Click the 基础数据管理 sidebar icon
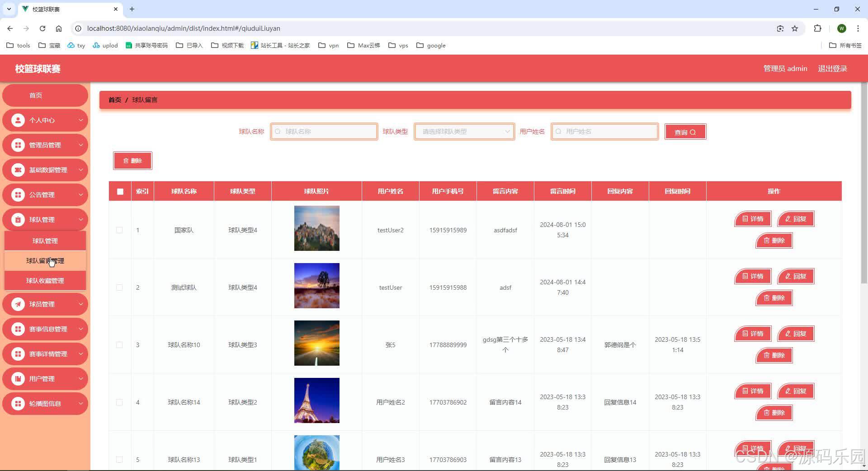The image size is (868, 471). pos(18,170)
